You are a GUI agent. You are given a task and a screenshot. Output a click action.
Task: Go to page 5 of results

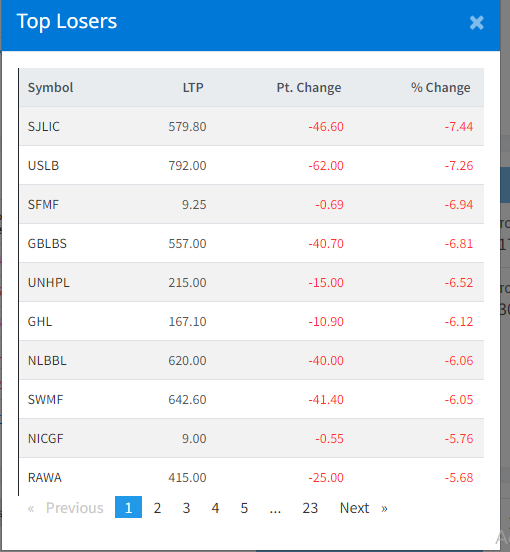[x=244, y=508]
